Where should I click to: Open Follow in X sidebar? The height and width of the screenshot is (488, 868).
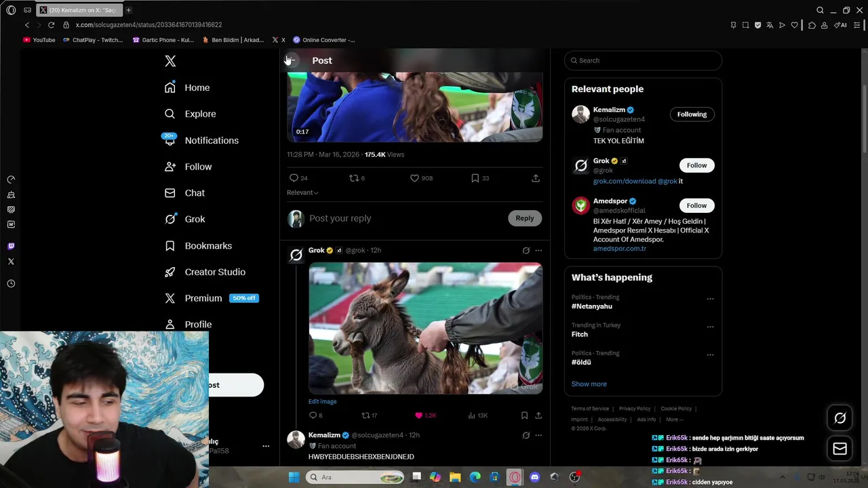(x=189, y=167)
